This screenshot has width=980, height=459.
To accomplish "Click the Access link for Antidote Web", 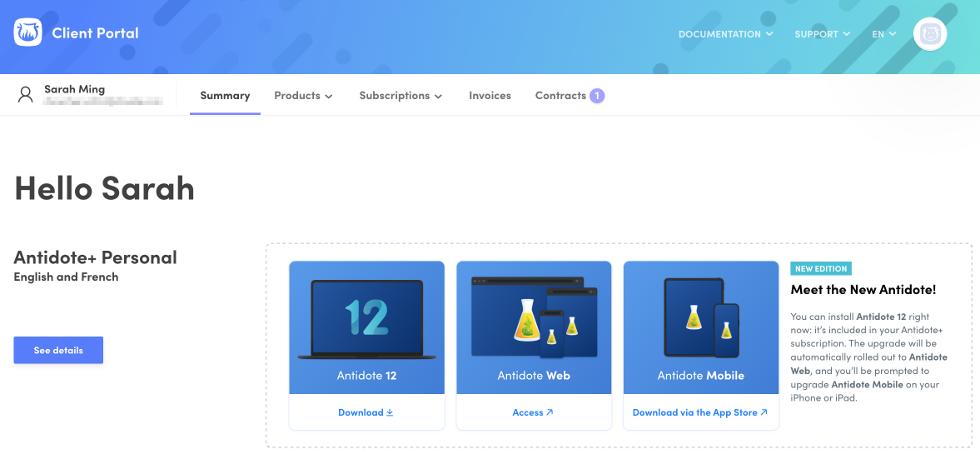I will click(533, 412).
